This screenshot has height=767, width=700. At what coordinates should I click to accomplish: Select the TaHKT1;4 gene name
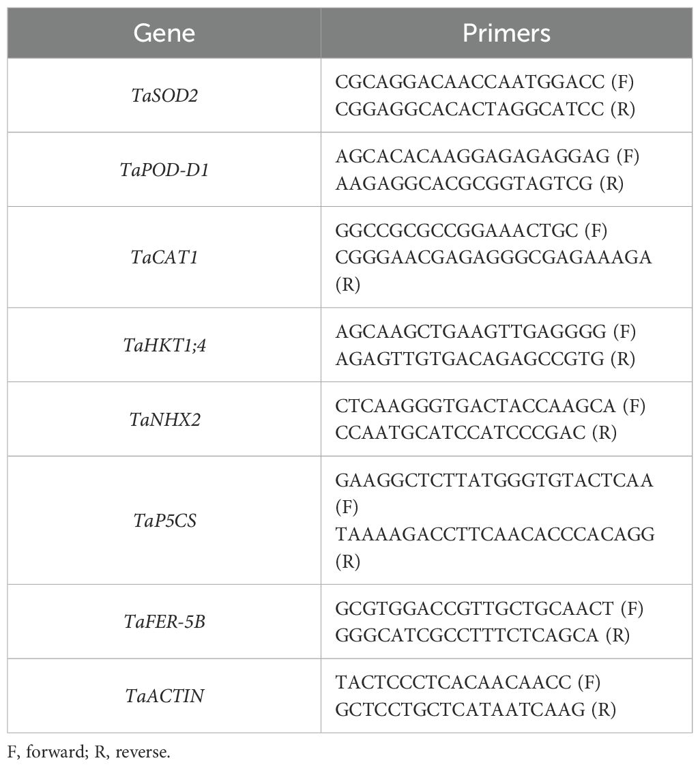164,345
